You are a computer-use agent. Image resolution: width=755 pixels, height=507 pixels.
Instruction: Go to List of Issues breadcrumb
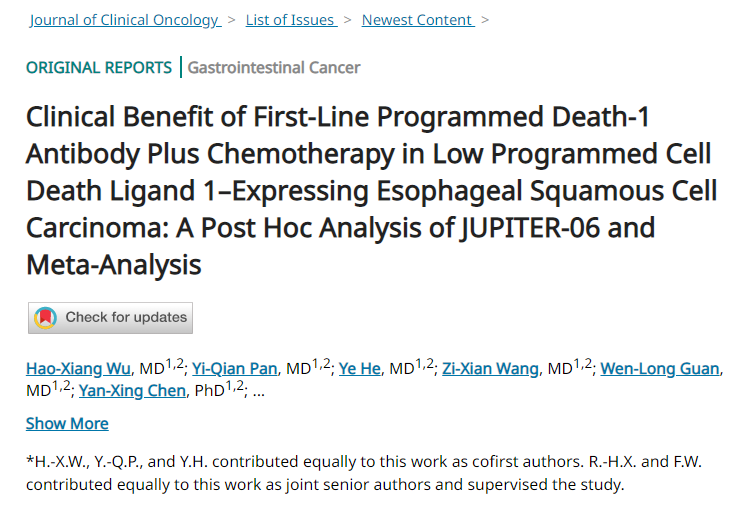click(x=290, y=20)
